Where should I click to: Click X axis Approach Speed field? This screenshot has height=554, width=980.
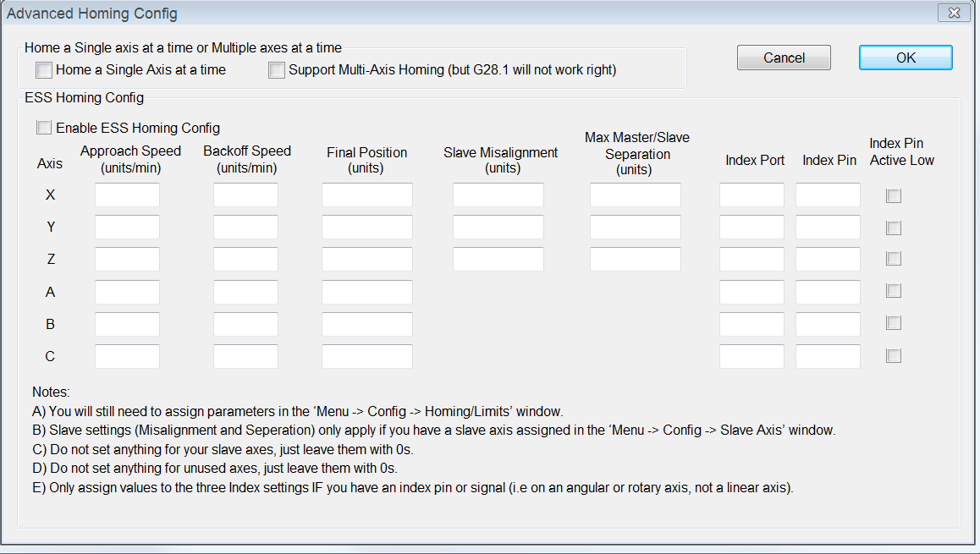(127, 195)
